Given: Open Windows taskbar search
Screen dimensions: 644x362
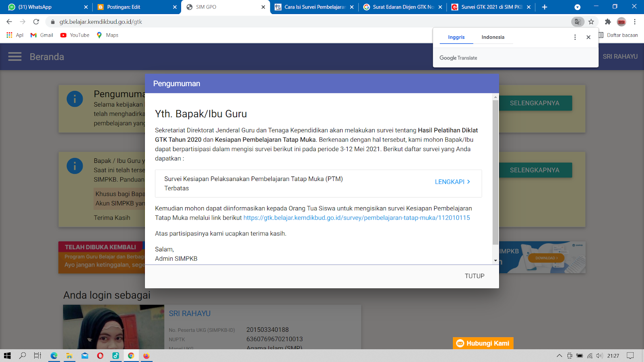Looking at the screenshot, I should [23, 356].
